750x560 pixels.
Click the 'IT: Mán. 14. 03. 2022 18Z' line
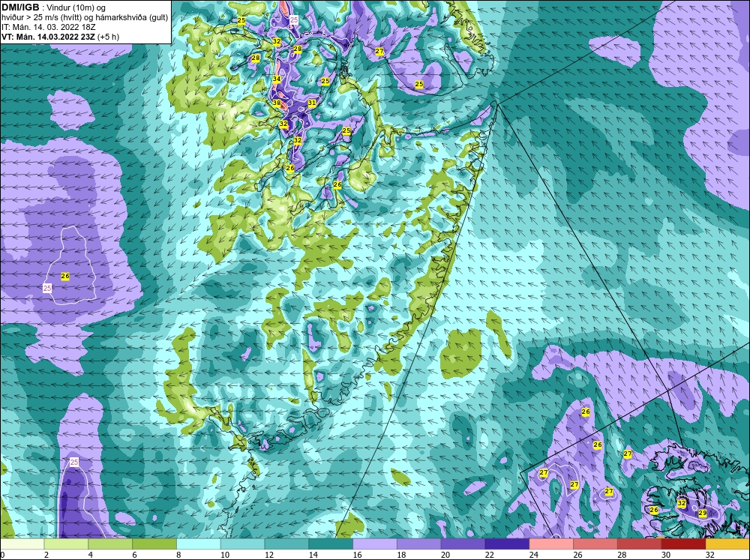pos(48,27)
